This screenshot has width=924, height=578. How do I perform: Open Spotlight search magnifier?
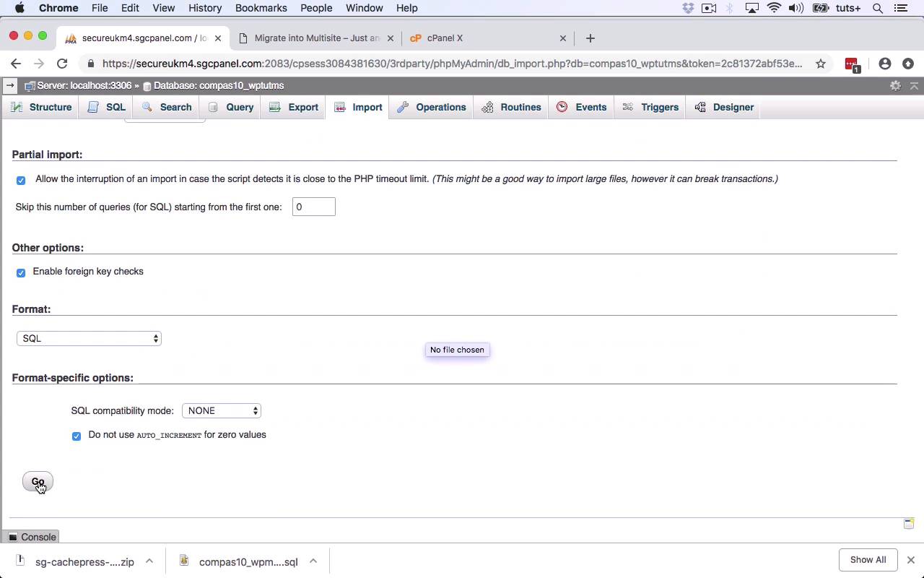pyautogui.click(x=878, y=8)
